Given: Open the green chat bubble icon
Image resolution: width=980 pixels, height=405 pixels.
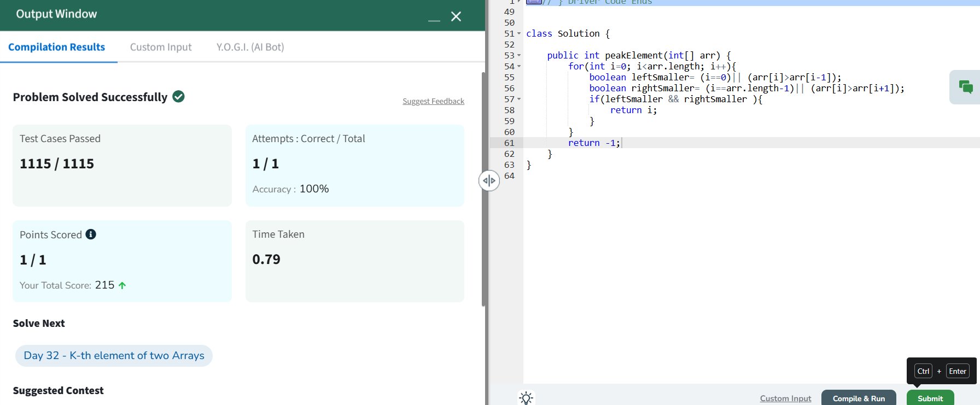Looking at the screenshot, I should tap(966, 87).
